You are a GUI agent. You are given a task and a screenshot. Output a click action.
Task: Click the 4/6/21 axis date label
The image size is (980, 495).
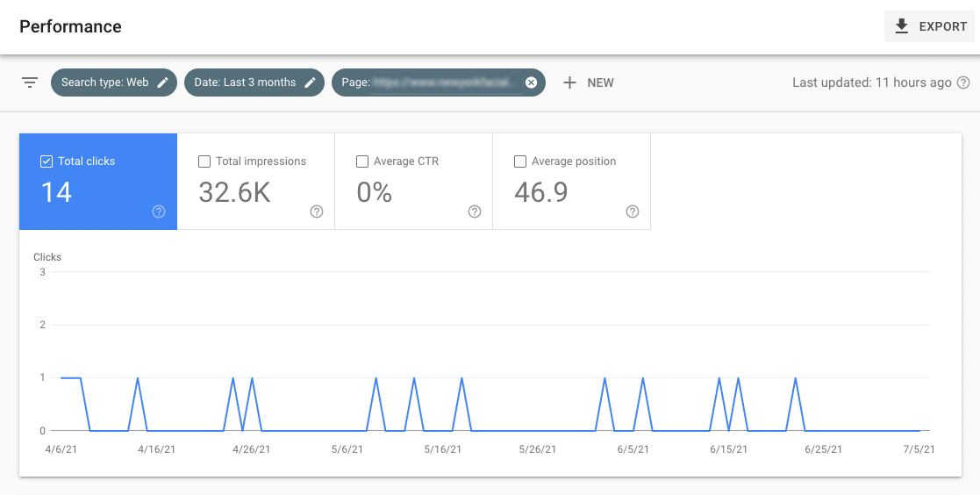point(61,449)
